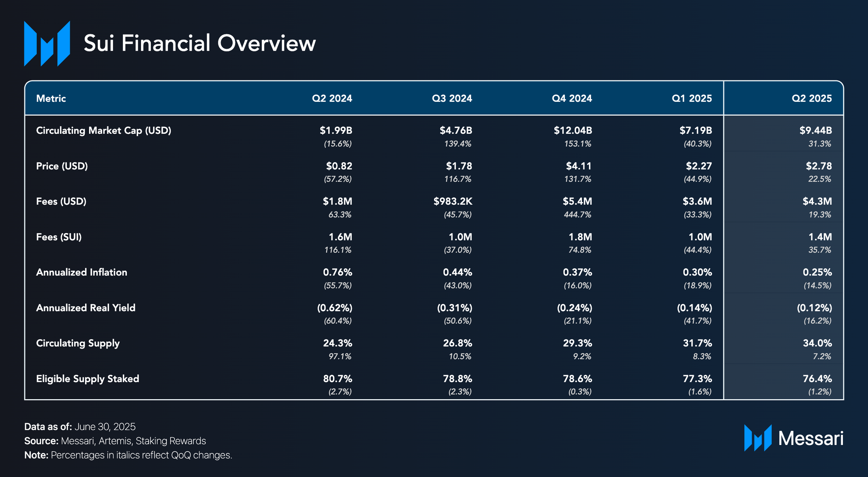
Task: Click the Metric column header
Action: (51, 98)
